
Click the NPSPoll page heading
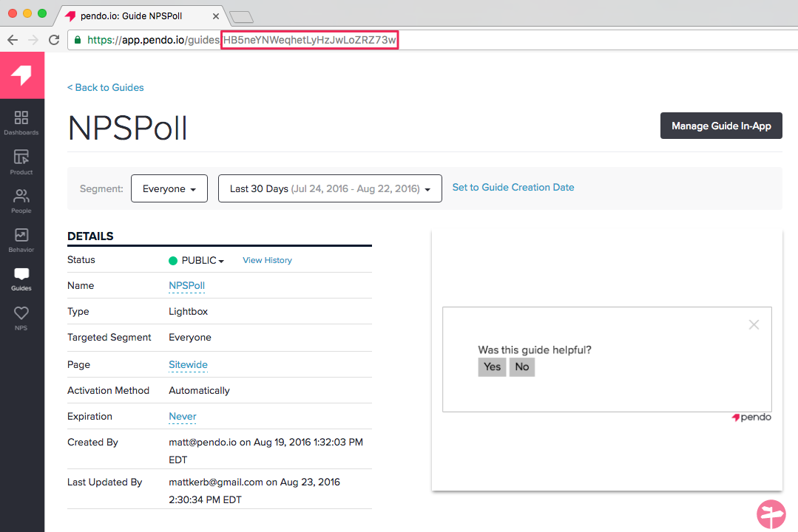[128, 128]
